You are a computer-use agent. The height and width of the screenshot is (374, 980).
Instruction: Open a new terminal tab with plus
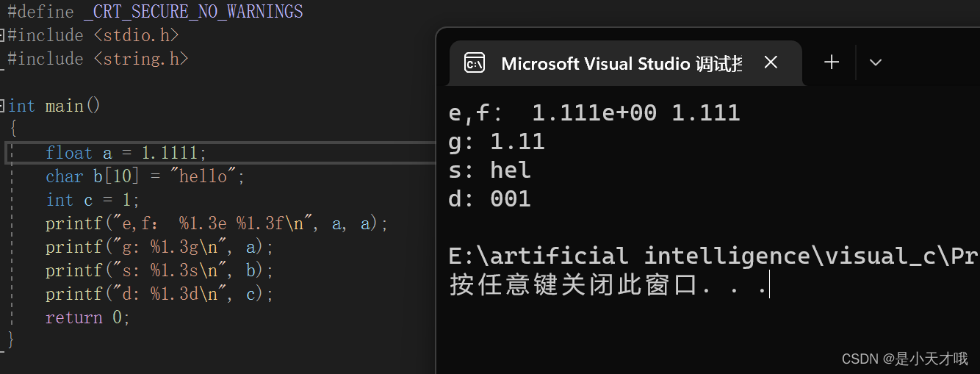coord(832,62)
